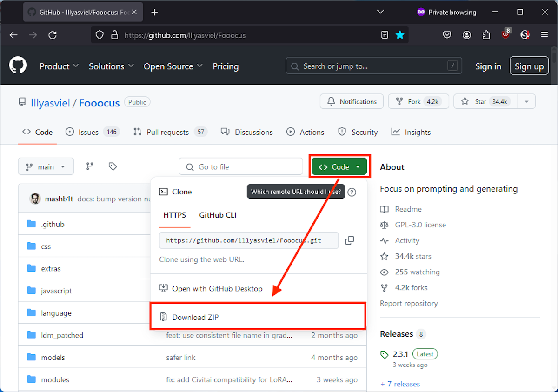
Task: Select the clone URL text field
Action: 249,240
